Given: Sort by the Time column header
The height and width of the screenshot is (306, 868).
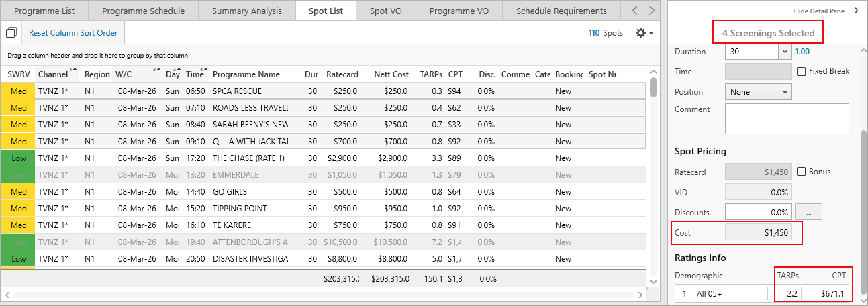Looking at the screenshot, I should pos(195,74).
